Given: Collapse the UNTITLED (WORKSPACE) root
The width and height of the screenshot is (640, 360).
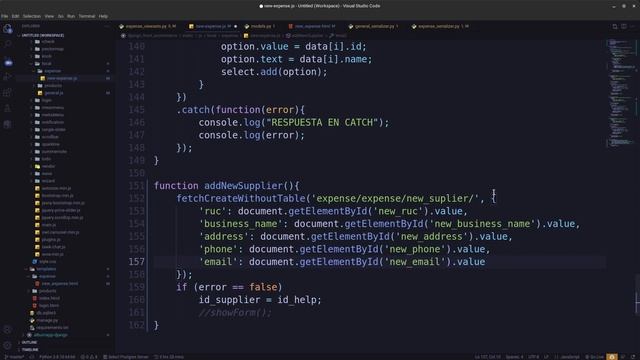Looking at the screenshot, I should click(x=42, y=36).
